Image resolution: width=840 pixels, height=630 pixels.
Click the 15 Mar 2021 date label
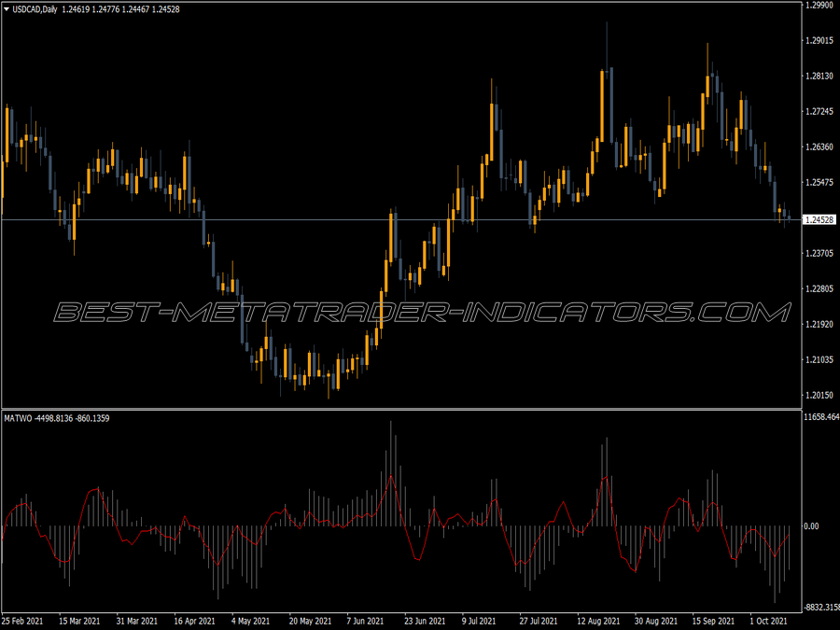[x=79, y=621]
